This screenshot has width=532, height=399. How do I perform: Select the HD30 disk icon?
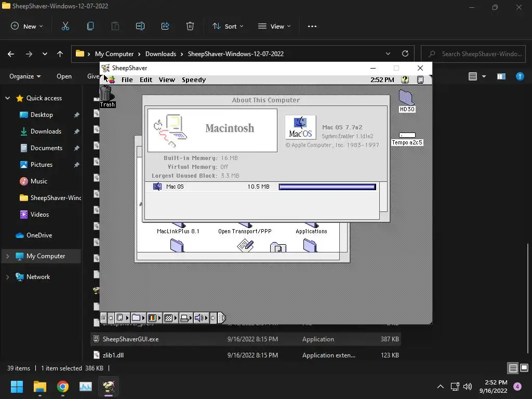click(407, 101)
